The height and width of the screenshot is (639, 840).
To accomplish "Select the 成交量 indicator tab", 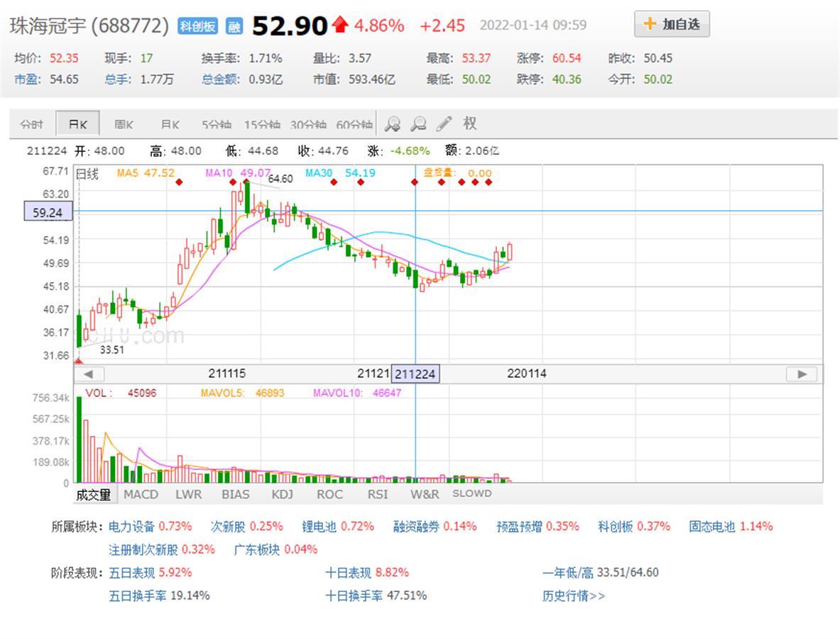I will click(x=93, y=494).
